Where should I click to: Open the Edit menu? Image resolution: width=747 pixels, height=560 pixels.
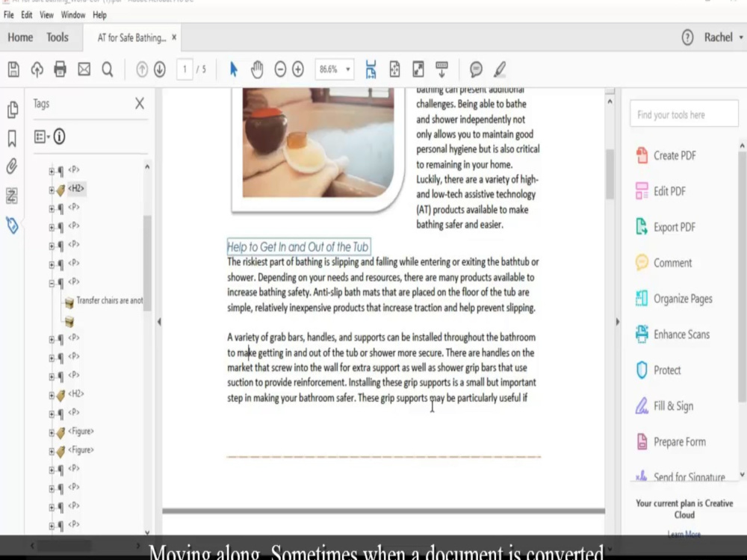tap(27, 15)
